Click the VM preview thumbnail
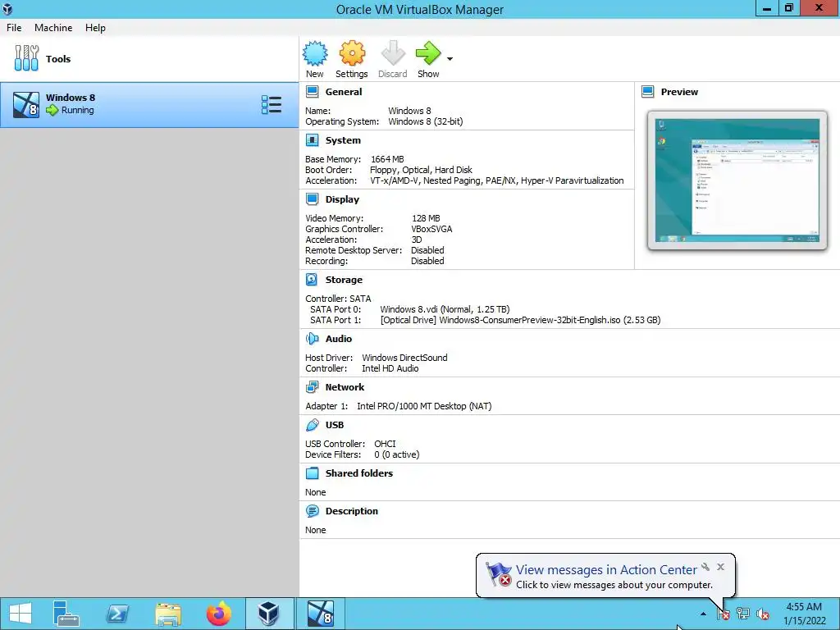The height and width of the screenshot is (630, 840). [737, 180]
